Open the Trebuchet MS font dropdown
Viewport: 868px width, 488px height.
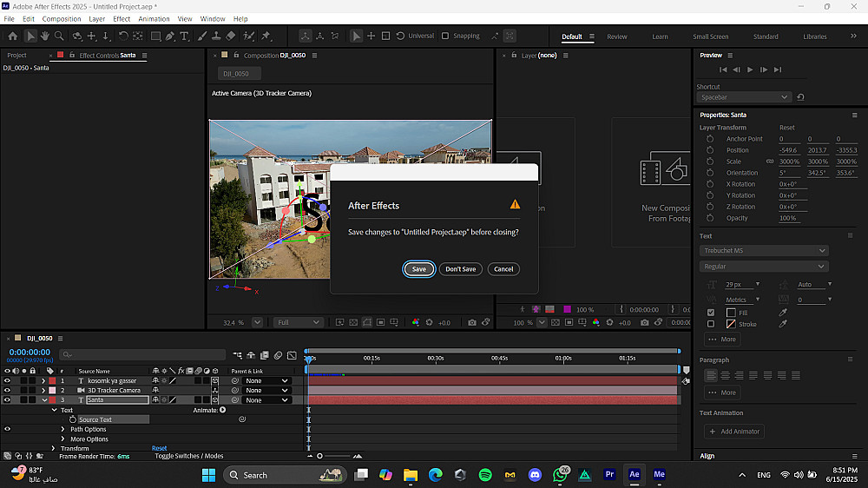(764, 251)
